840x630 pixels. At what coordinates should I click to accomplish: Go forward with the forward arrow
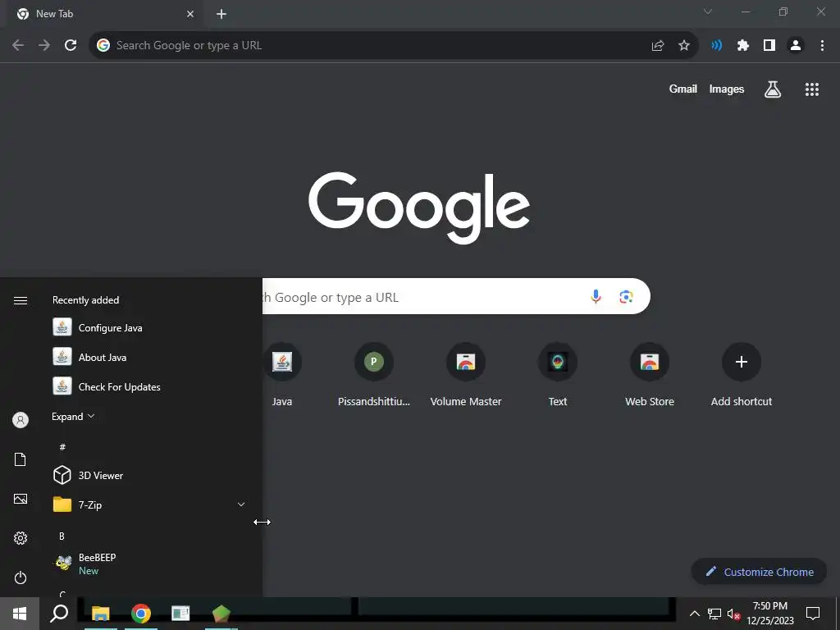click(x=44, y=45)
